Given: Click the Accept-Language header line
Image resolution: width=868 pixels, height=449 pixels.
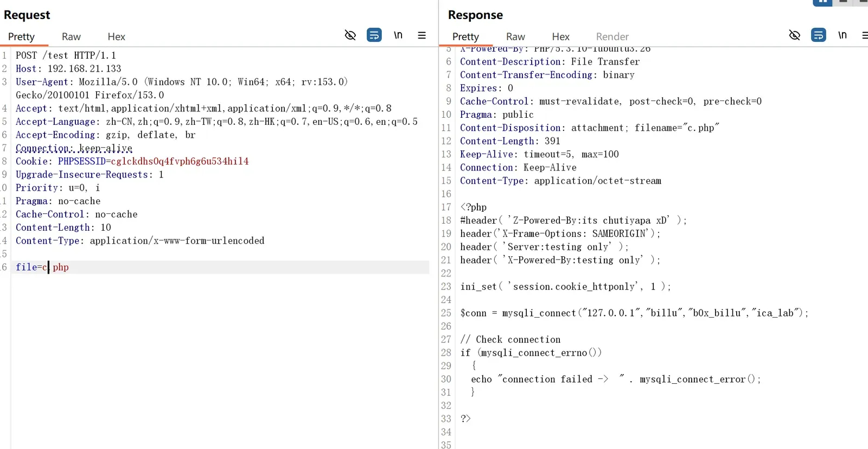Looking at the screenshot, I should click(x=216, y=122).
